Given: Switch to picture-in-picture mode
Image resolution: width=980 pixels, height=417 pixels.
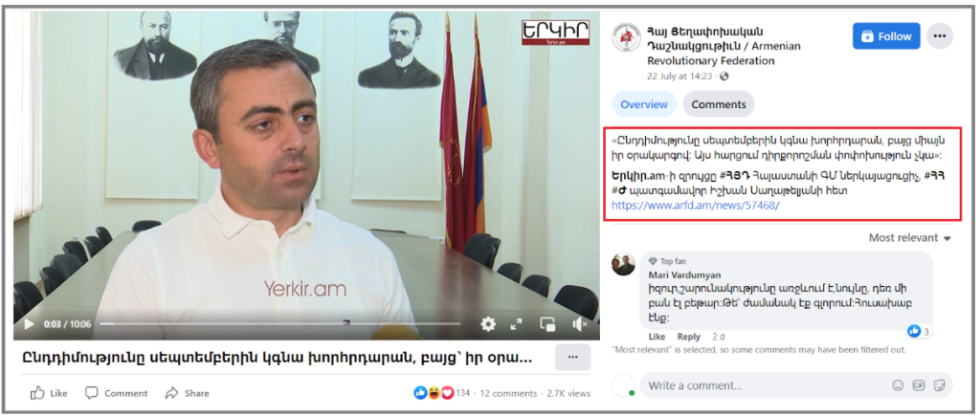Looking at the screenshot, I should point(547,324).
